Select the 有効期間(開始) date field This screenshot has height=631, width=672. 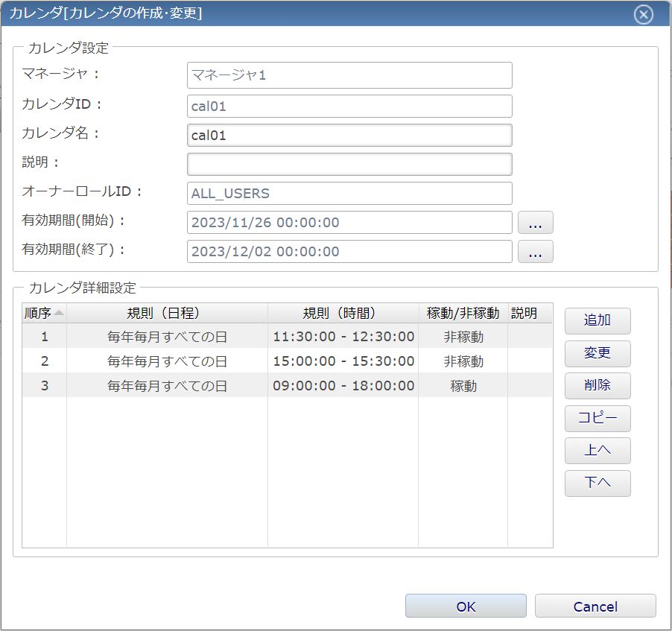click(x=349, y=223)
